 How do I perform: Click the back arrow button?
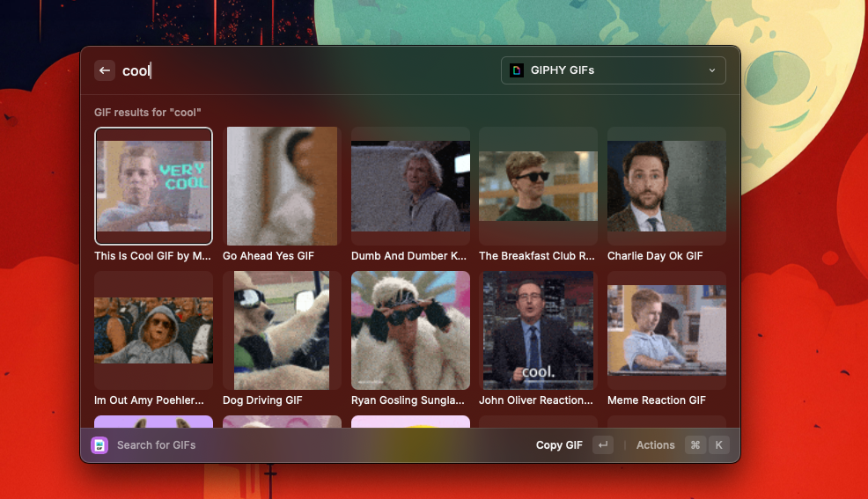click(x=105, y=70)
